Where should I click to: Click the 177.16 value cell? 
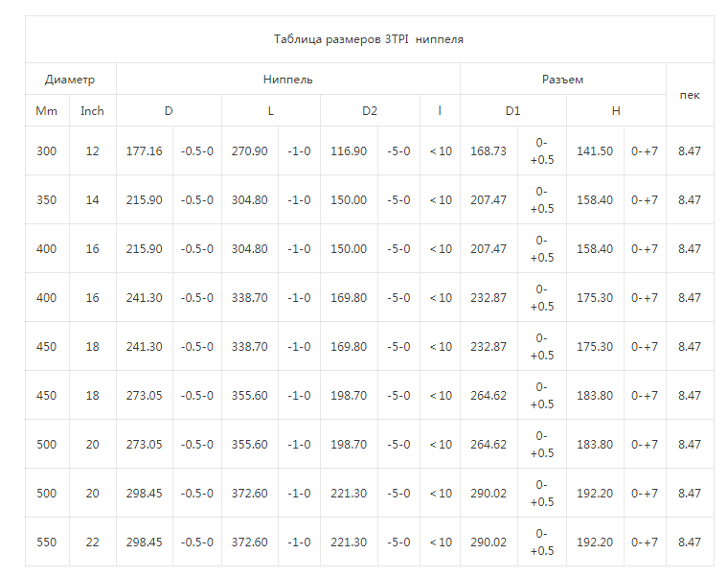click(x=145, y=151)
